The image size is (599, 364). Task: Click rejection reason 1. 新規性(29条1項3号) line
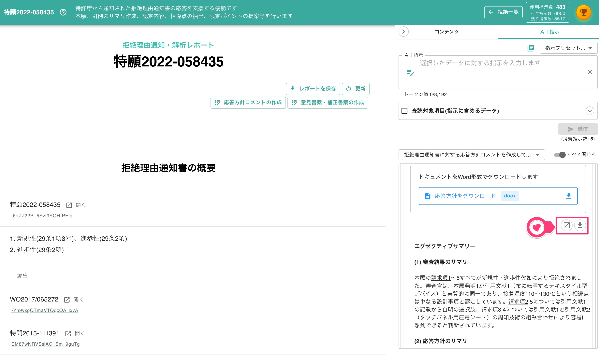(x=68, y=238)
